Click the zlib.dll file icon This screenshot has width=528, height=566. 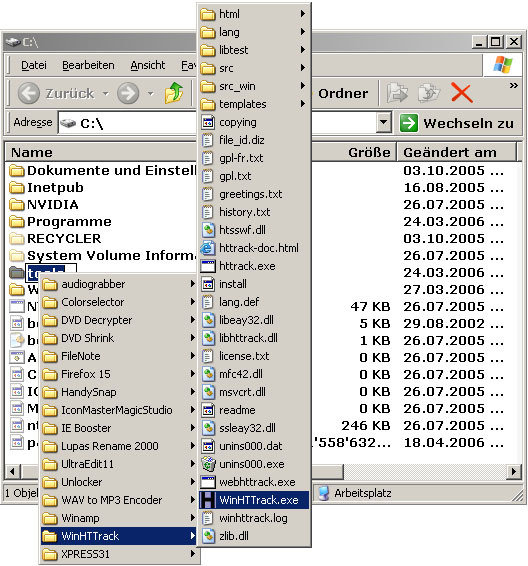[208, 536]
